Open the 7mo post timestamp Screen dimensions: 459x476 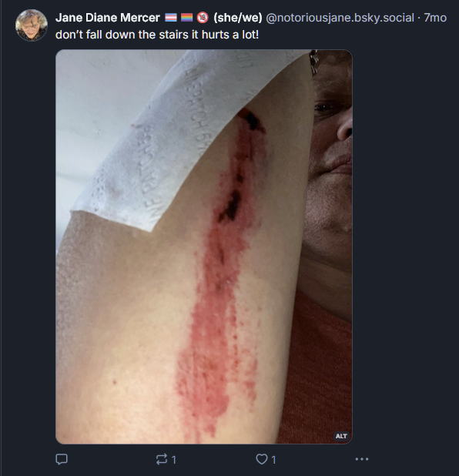click(x=435, y=18)
